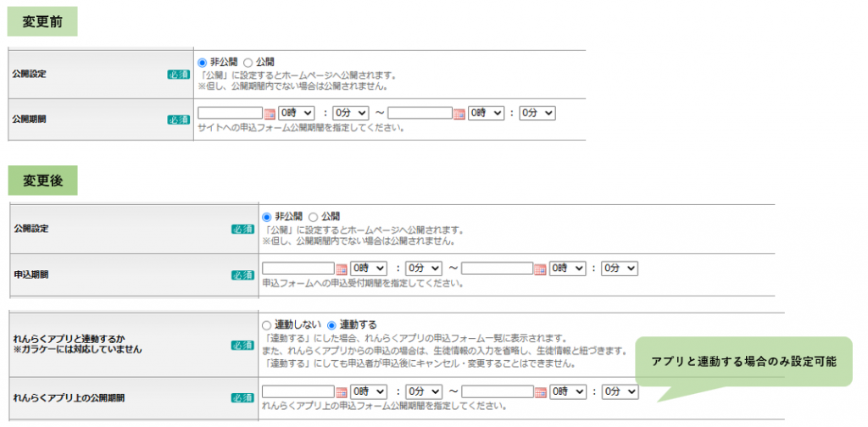Open end-date calendar icon in 変更前 公開期間 row
Screen dimensions: 868x427
pos(459,114)
